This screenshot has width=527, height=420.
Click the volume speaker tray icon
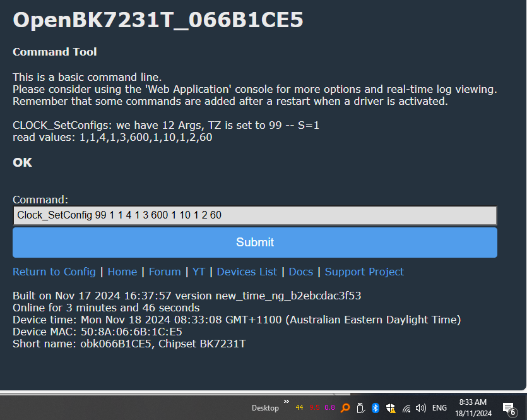pyautogui.click(x=420, y=407)
